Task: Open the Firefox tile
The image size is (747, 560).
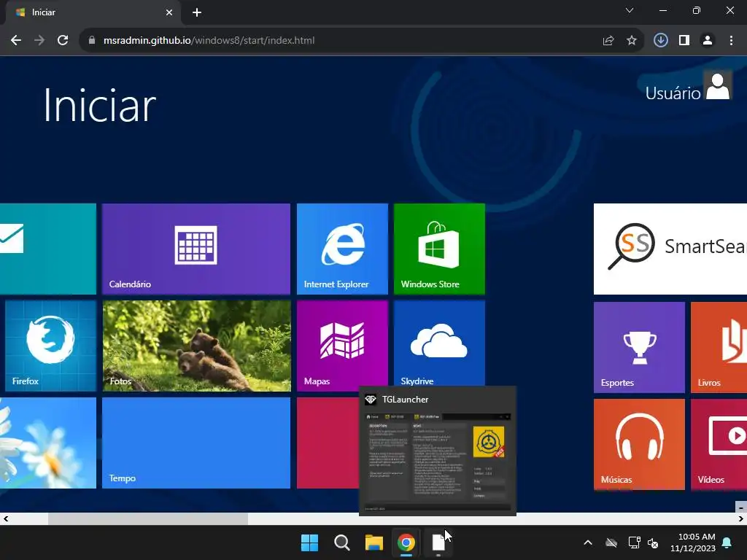Action: click(x=50, y=346)
